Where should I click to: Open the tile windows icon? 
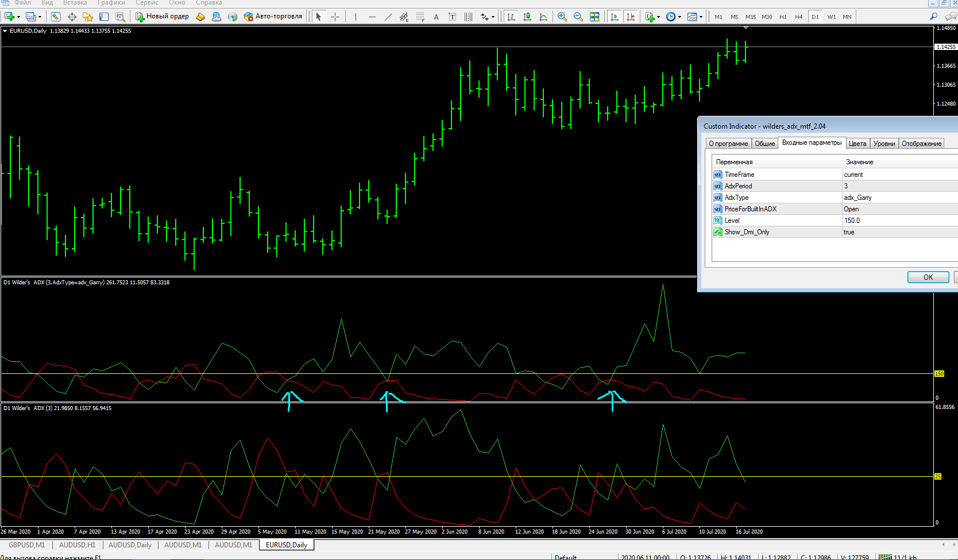(594, 17)
